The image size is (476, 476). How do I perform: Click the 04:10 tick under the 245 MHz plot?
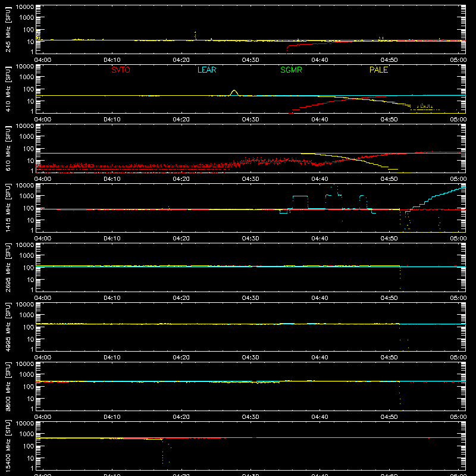(112, 60)
